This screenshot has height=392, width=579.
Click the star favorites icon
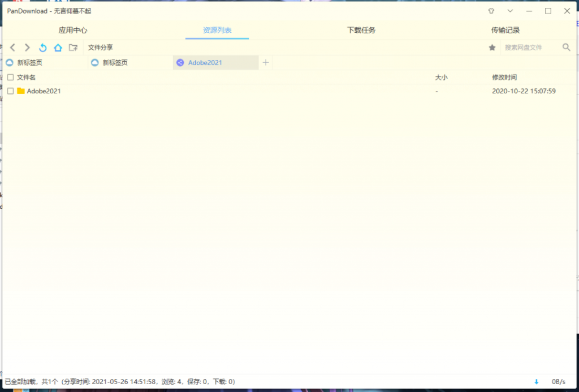[x=492, y=48]
